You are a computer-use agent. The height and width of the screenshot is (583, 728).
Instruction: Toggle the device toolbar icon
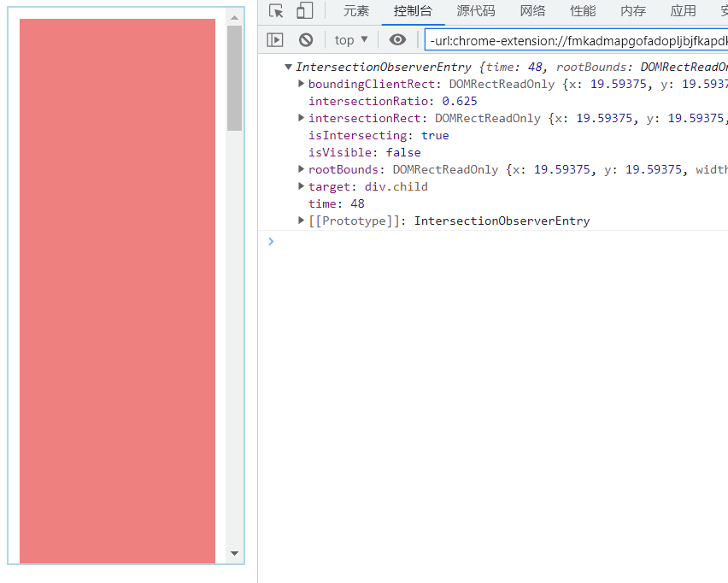(304, 10)
